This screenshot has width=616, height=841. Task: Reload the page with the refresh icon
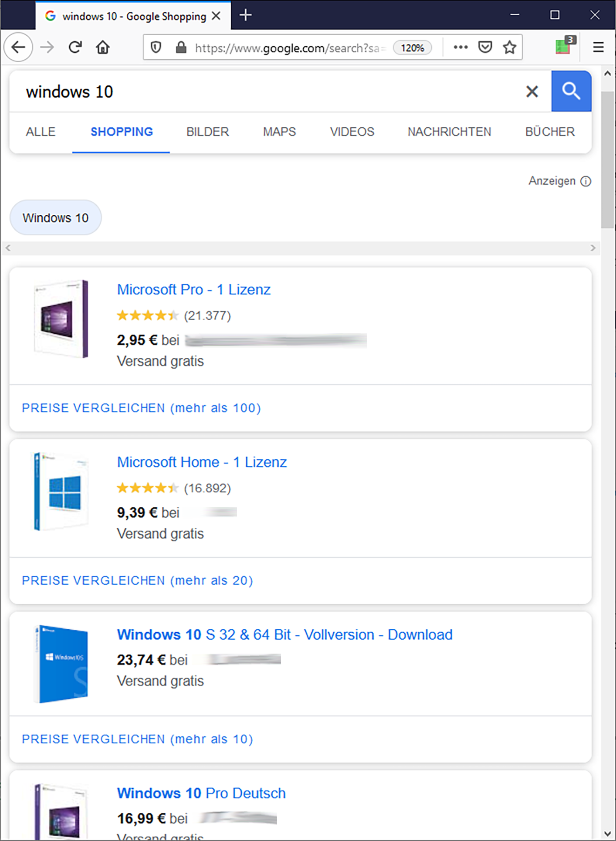(x=75, y=47)
